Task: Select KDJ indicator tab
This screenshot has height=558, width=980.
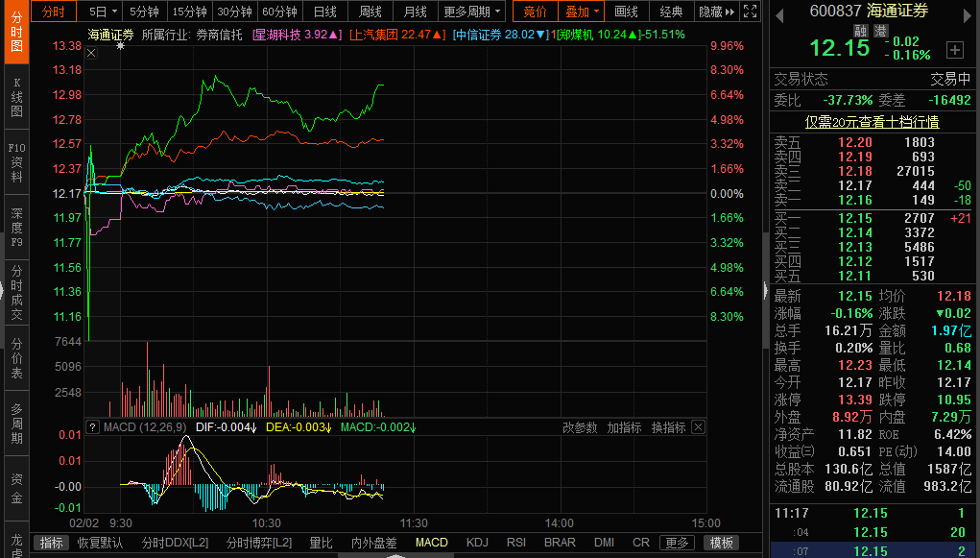Action: (x=477, y=543)
